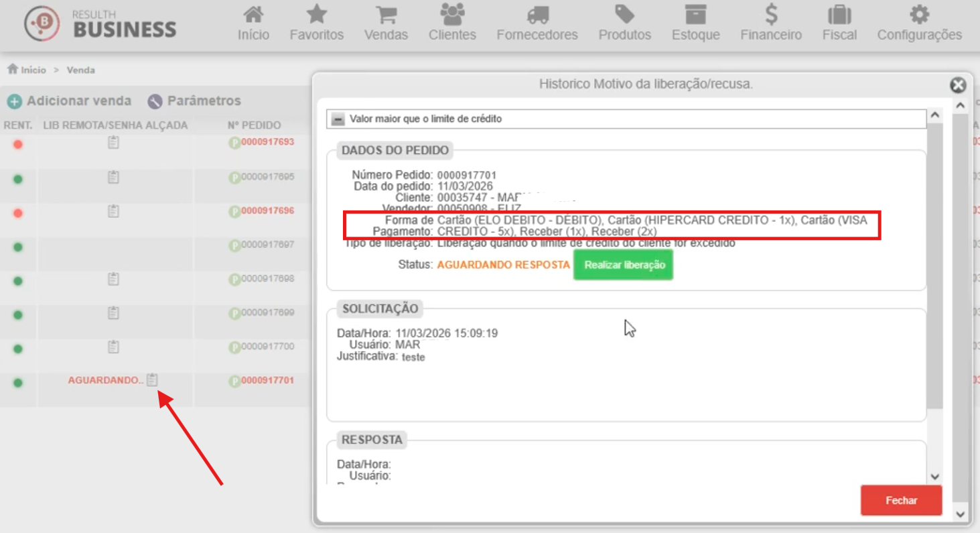
Task: Open the Vendas cart menu
Action: click(x=386, y=23)
